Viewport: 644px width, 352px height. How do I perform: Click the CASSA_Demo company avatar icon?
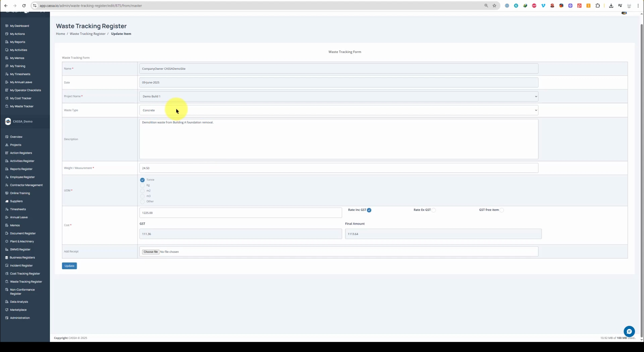tap(8, 122)
